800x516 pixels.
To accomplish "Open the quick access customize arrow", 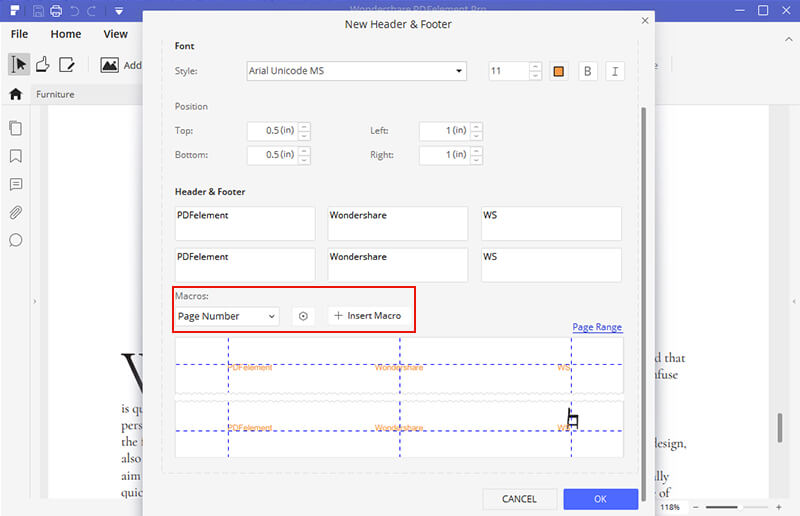I will [119, 11].
